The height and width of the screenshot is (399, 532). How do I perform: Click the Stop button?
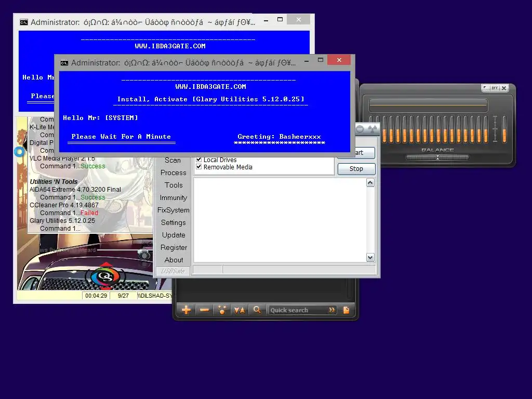pos(356,169)
